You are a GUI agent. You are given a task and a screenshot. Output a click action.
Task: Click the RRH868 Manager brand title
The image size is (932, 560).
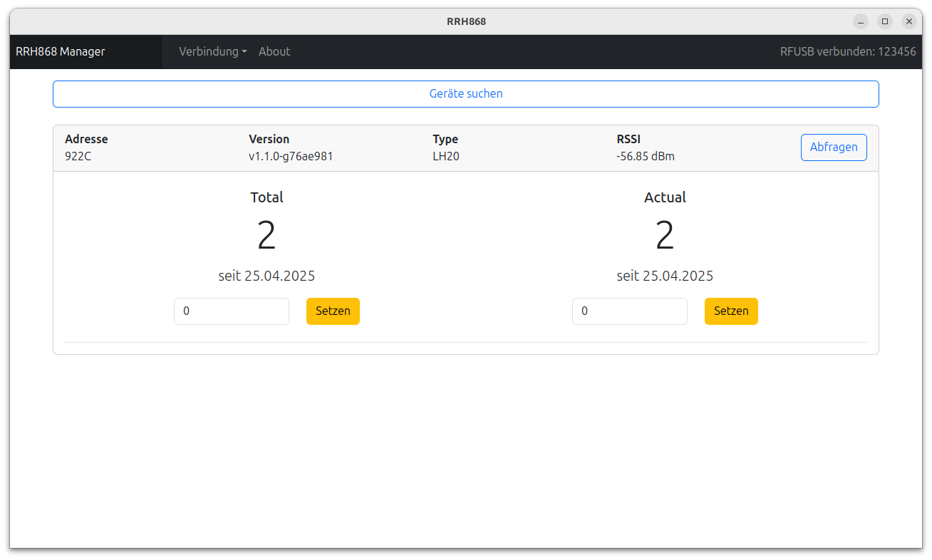point(61,51)
